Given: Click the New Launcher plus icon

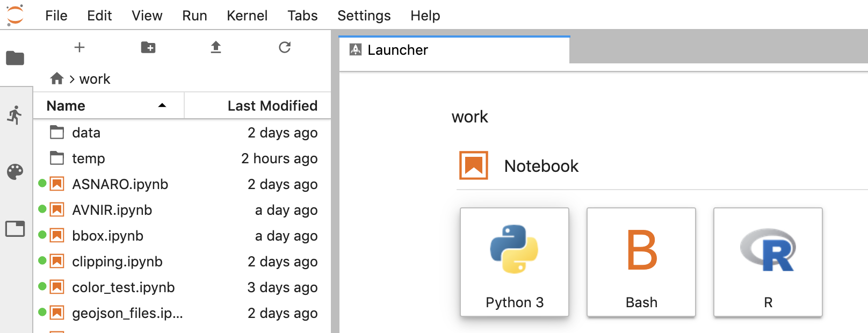Looking at the screenshot, I should (x=79, y=47).
